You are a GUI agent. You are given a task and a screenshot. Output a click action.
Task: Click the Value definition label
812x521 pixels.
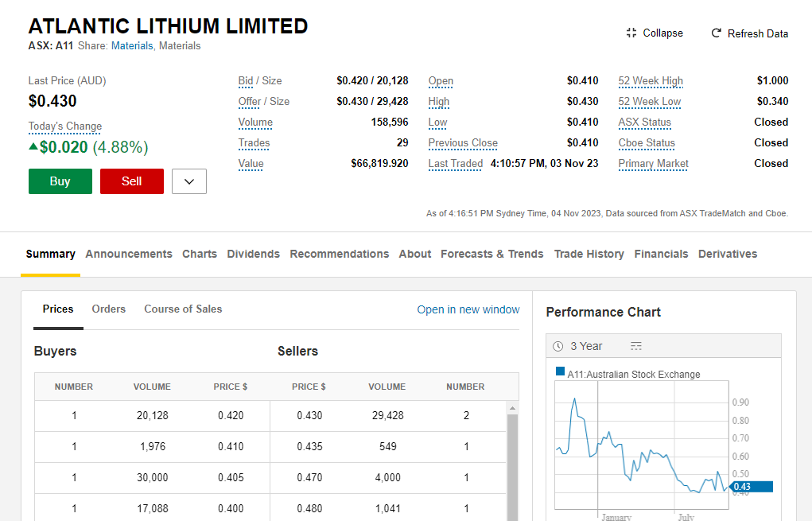(x=251, y=164)
